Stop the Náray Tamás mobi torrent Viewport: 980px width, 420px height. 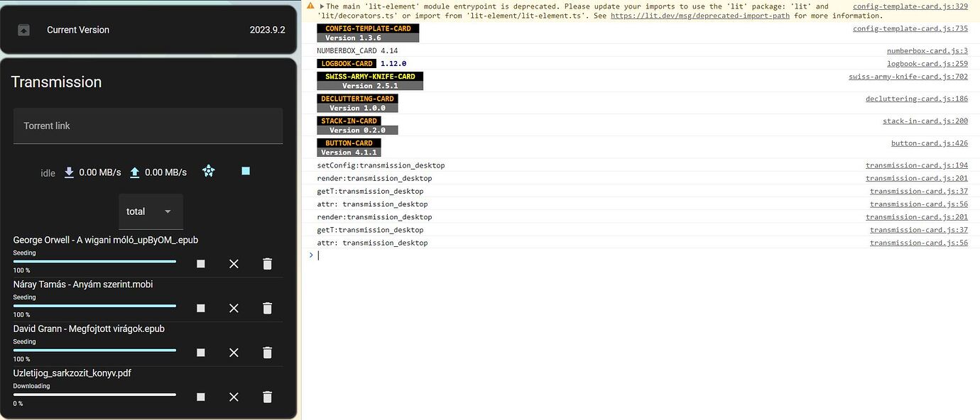201,308
